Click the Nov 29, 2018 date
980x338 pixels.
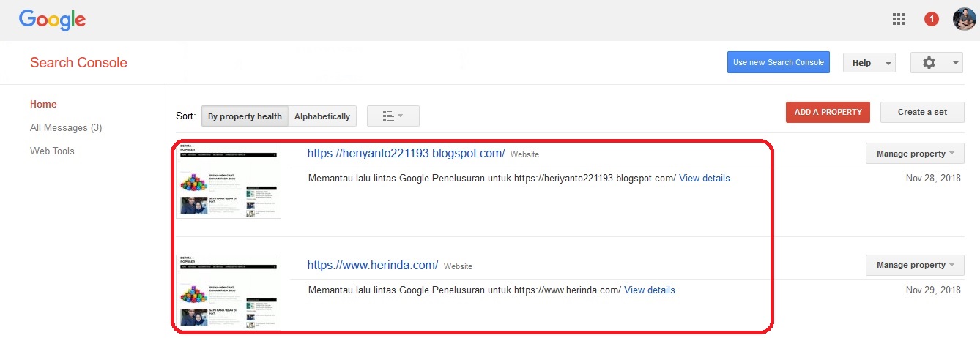tap(933, 290)
